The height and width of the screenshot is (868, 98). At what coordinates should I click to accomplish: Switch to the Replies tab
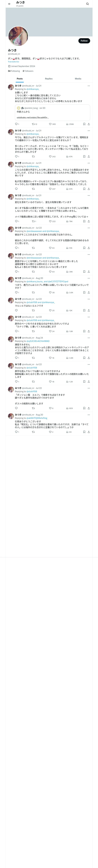click(49, 79)
